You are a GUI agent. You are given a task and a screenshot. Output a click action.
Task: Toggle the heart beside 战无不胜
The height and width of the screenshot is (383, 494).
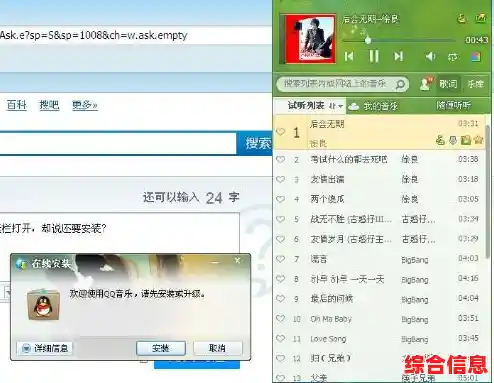pos(281,219)
